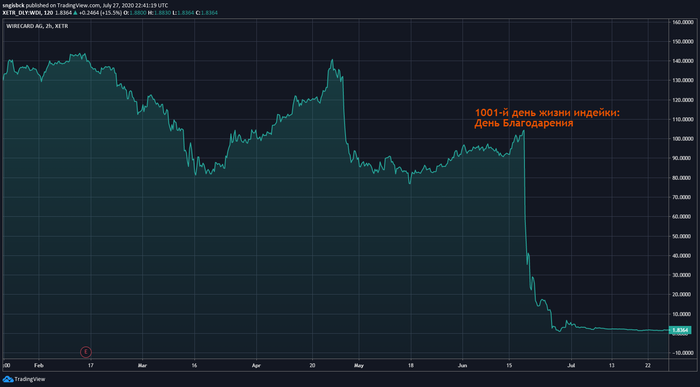
Task: Click the green up-arrow change indicator
Action: pyautogui.click(x=75, y=13)
